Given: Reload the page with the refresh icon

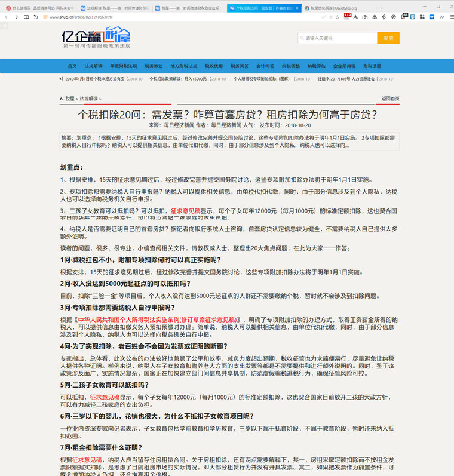Looking at the screenshot, I should tap(337, 17).
